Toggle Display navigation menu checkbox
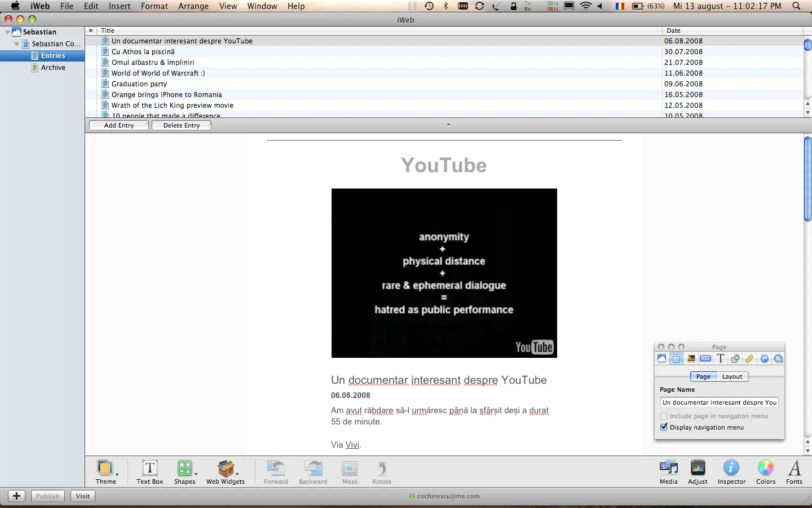Image resolution: width=812 pixels, height=508 pixels. tap(664, 427)
